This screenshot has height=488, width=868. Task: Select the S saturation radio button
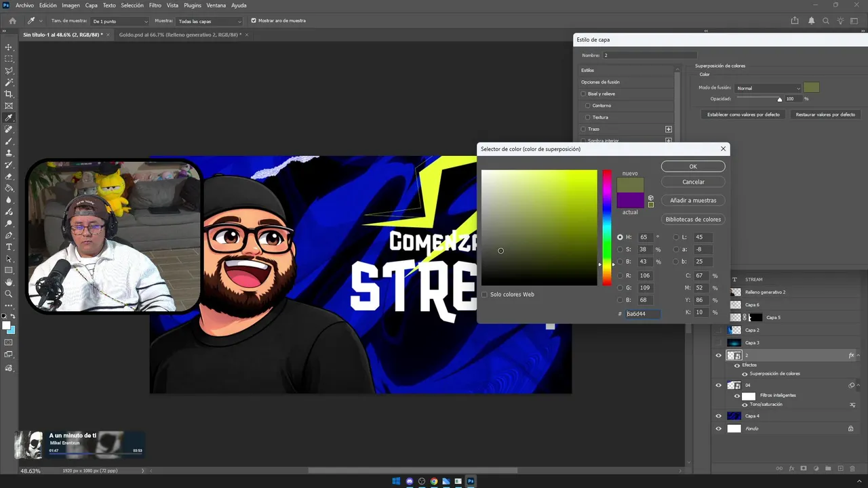[620, 249]
